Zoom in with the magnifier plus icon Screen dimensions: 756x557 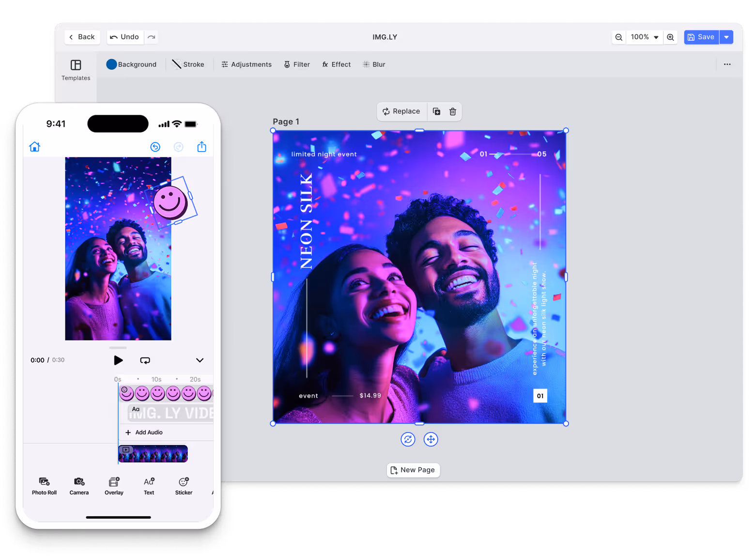click(x=670, y=37)
